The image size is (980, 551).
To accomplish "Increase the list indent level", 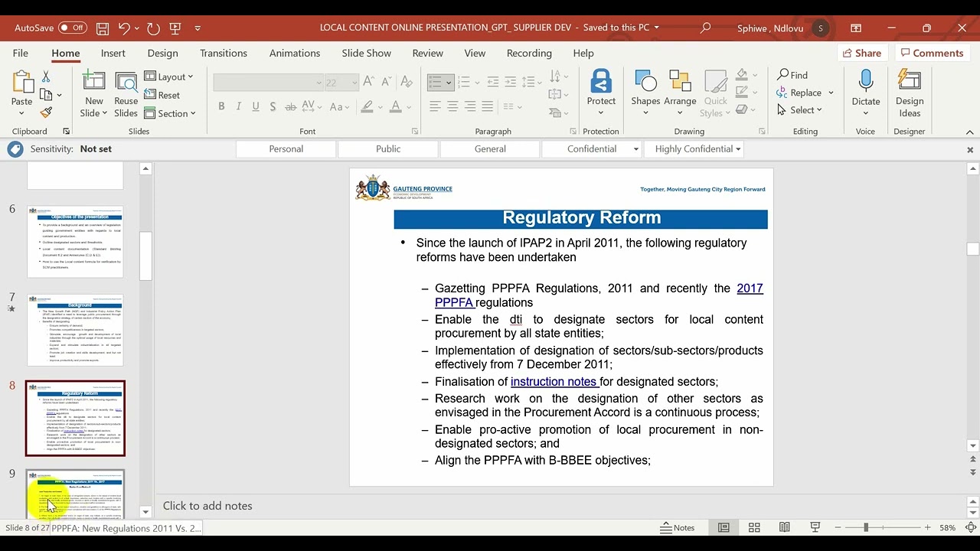I will (509, 82).
